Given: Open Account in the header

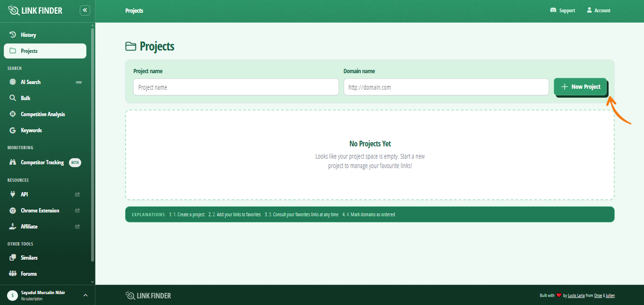Looking at the screenshot, I should pos(598,10).
